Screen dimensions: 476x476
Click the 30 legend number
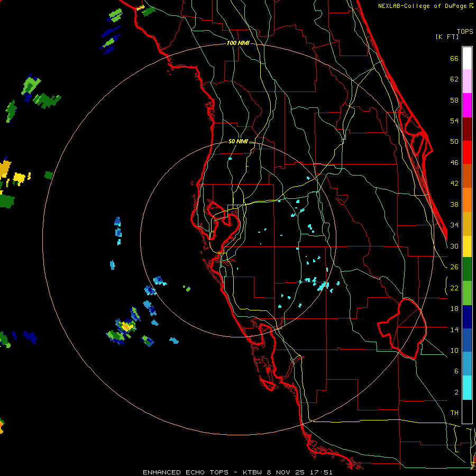coord(454,246)
